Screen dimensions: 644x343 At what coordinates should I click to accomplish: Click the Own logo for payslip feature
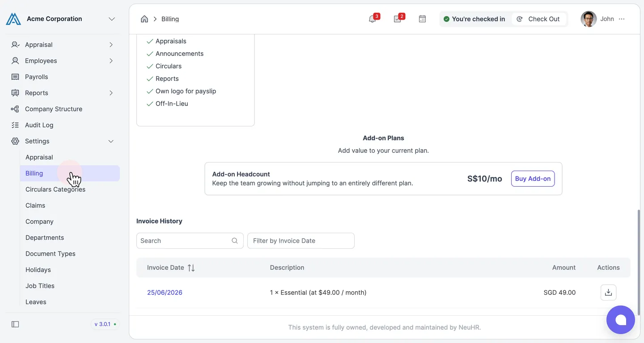(186, 91)
